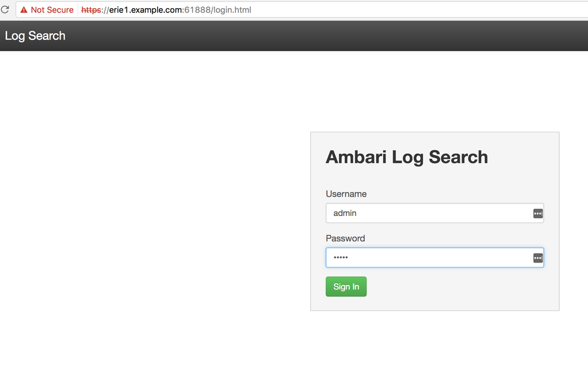Viewport: 588px width, 366px height.
Task: Click the Sign In button
Action: click(x=346, y=287)
